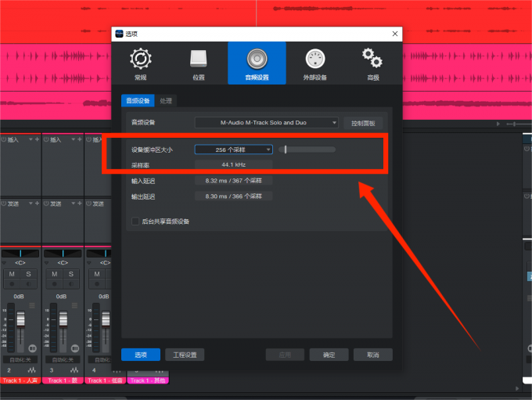Screen dimensions: 532x400
Task: Add a send on channel 2 人声
Action: (37, 203)
